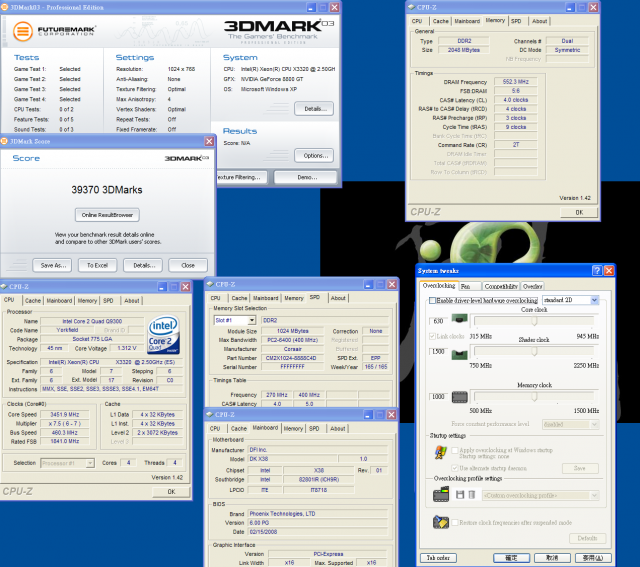Export the score with To Excel
This screenshot has width=640, height=567.
[x=97, y=265]
